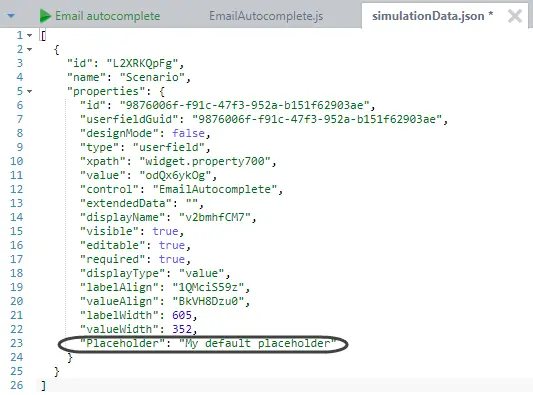Click the false value of designMode
Image resolution: width=533 pixels, height=395 pixels.
click(188, 133)
